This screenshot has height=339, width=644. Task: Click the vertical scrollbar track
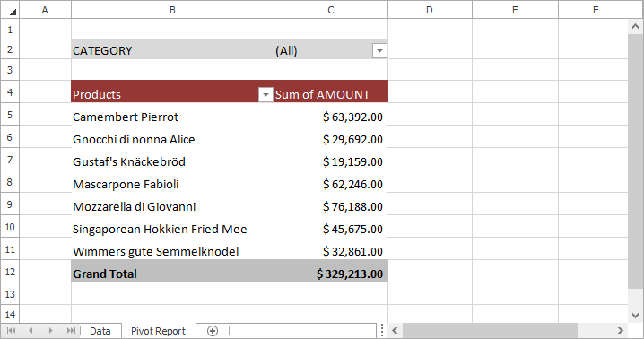click(x=635, y=162)
